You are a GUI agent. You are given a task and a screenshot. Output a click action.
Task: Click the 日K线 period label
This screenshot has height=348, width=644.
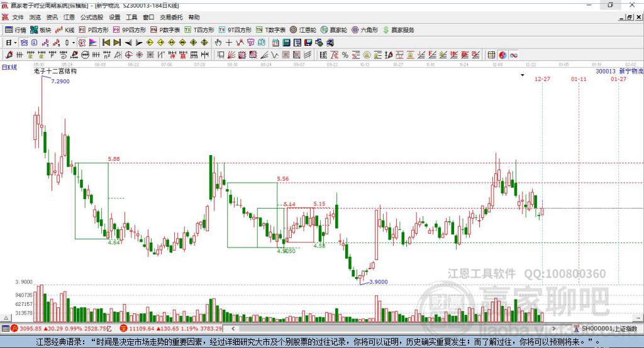[x=9, y=67]
